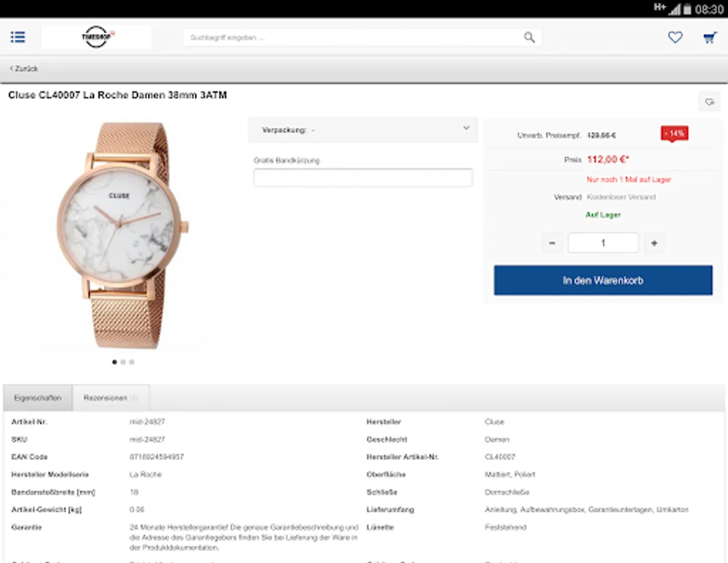Click Hersteller value Cluse
Image resolution: width=728 pixels, height=563 pixels.
click(x=495, y=422)
